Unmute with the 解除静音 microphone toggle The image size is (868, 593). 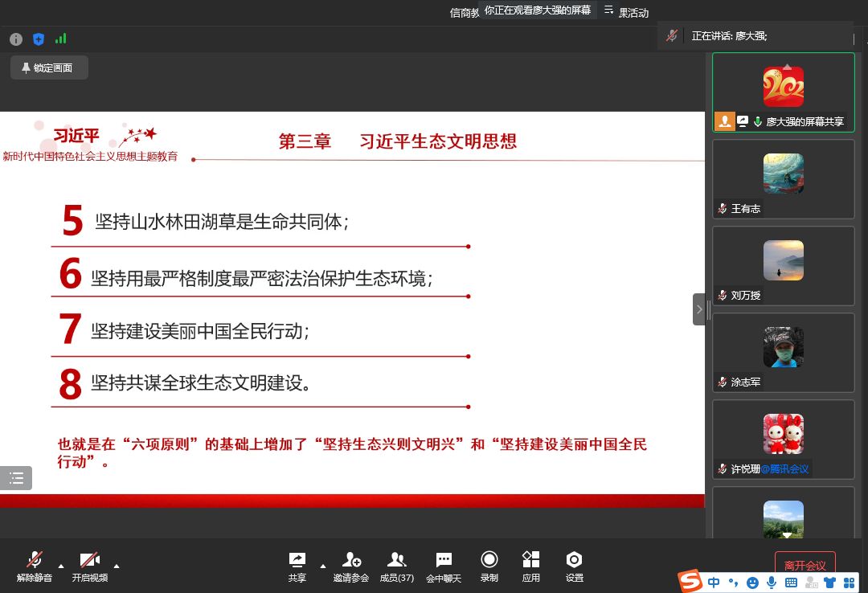tap(35, 566)
